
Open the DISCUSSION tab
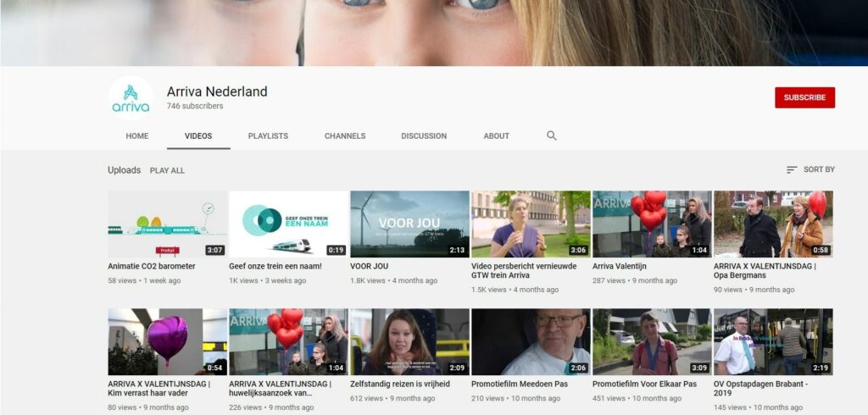[x=424, y=136]
